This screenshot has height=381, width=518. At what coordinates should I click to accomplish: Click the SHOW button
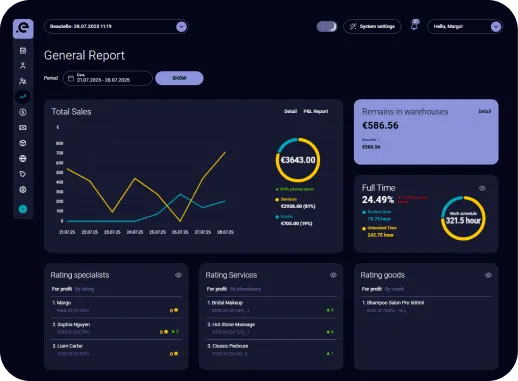tap(179, 78)
